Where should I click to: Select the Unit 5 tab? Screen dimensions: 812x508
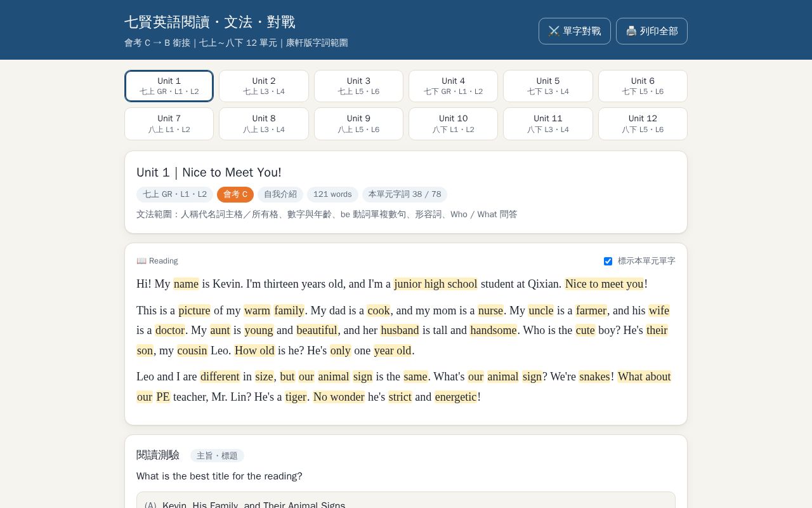(x=548, y=86)
